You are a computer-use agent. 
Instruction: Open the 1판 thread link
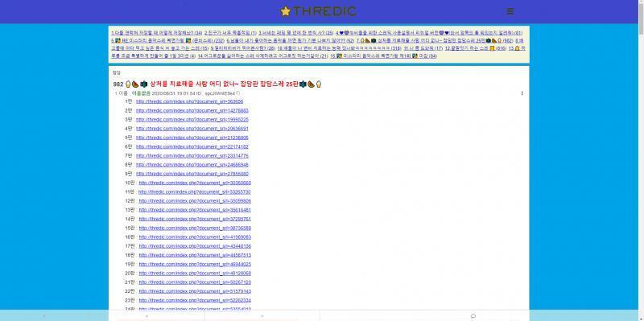[189, 102]
